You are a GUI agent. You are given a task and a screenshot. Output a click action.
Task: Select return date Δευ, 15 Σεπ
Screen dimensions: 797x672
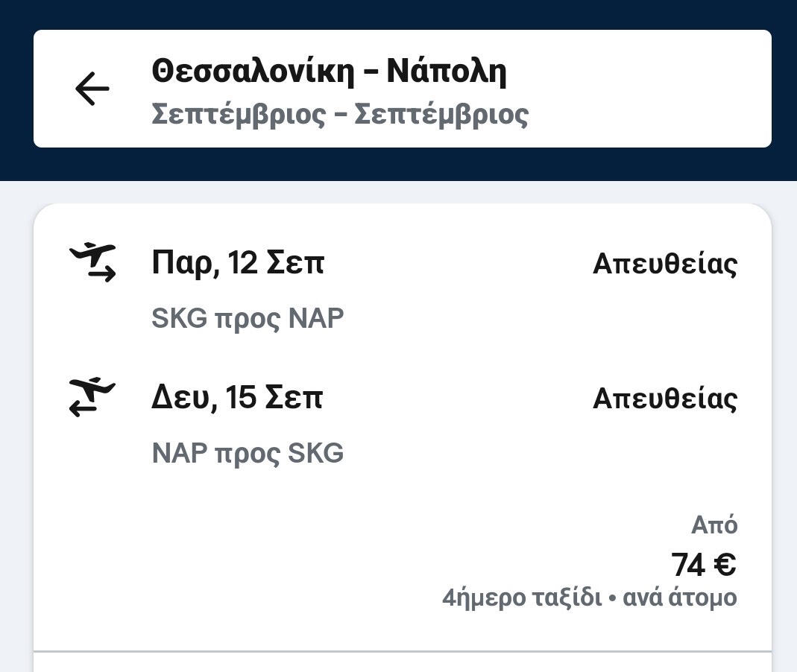pyautogui.click(x=237, y=397)
